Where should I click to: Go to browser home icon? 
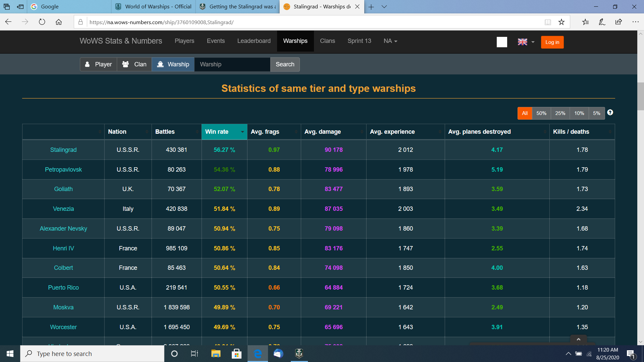coord(59,22)
